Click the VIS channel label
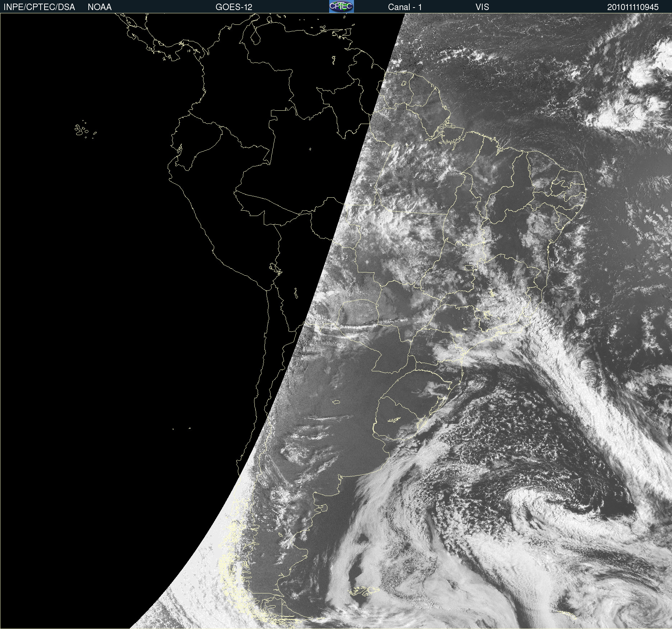The height and width of the screenshot is (629, 672). click(482, 7)
